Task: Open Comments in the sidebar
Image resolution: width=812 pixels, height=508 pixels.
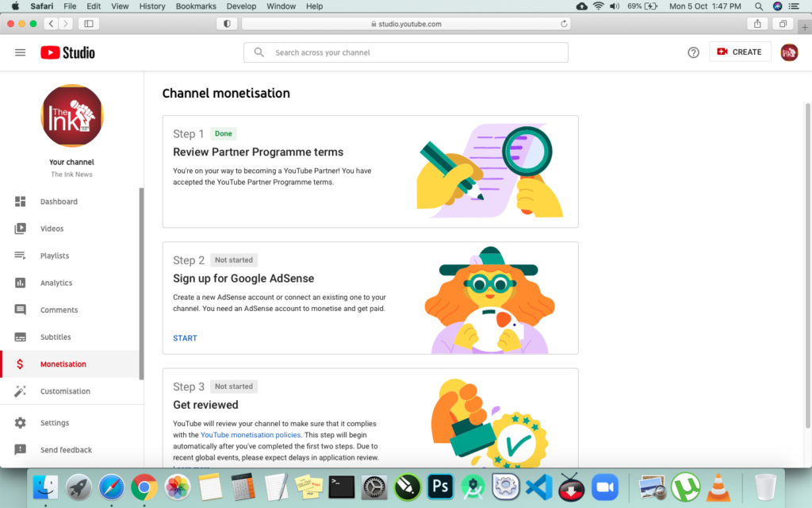Action: (70, 310)
